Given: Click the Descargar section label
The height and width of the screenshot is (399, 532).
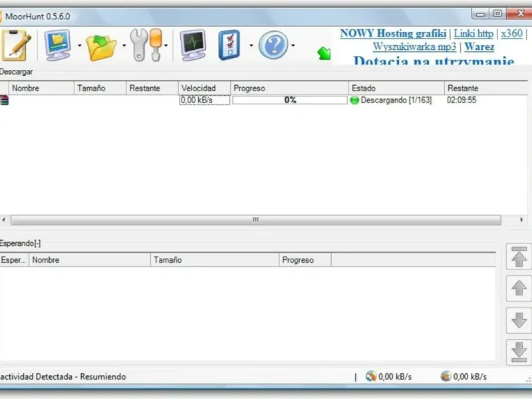Looking at the screenshot, I should pos(16,72).
